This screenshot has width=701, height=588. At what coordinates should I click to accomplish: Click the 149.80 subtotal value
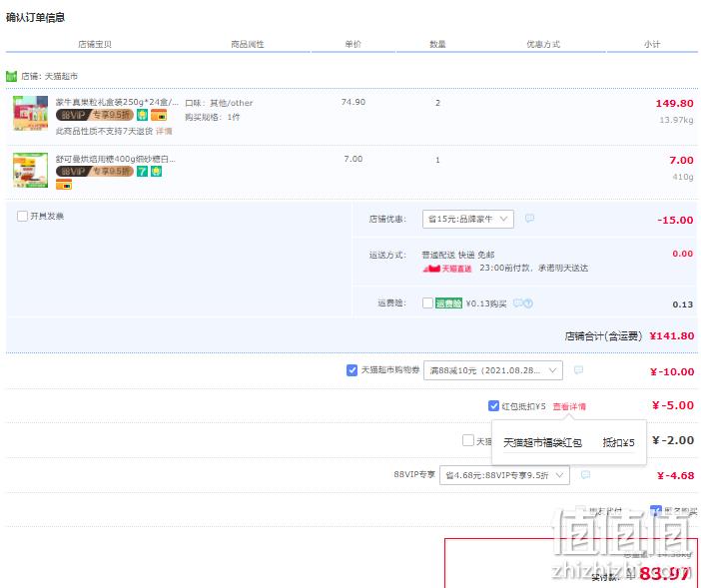click(x=674, y=103)
